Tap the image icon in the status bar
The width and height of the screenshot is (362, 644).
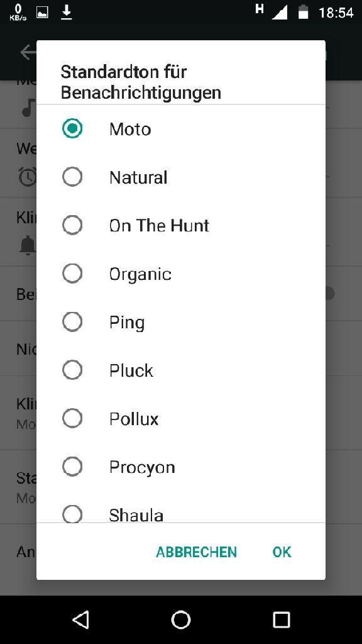42,13
